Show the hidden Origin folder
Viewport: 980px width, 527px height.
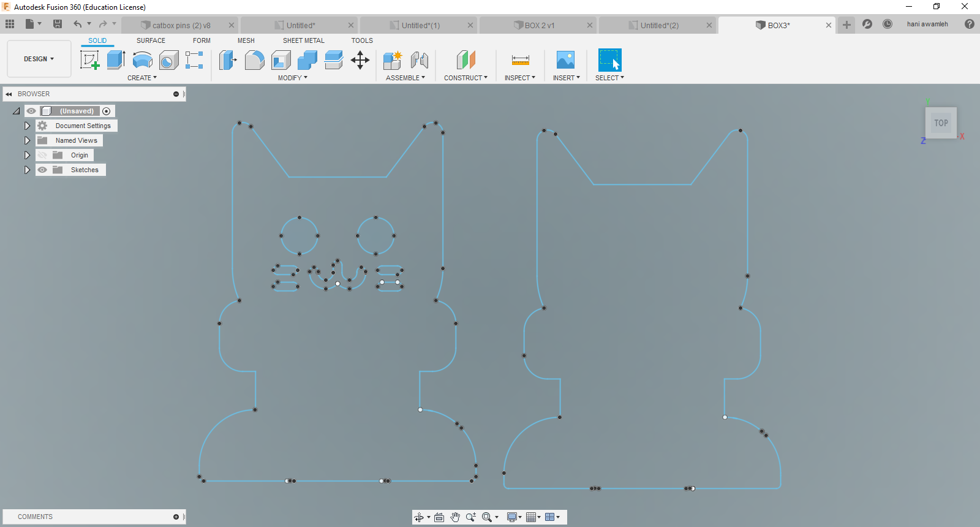point(42,155)
